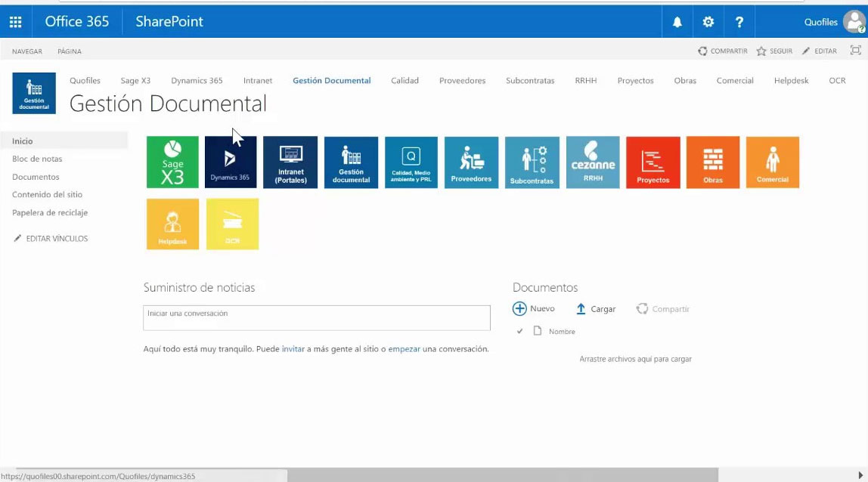Click the horizontal scrollbar at bottom
Image resolution: width=868 pixels, height=482 pixels.
pyautogui.click(x=503, y=474)
